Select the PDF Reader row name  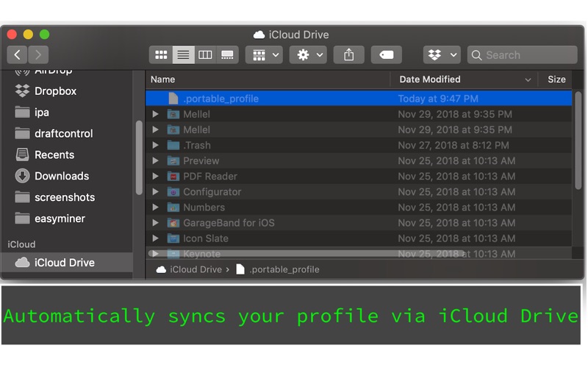(x=210, y=176)
